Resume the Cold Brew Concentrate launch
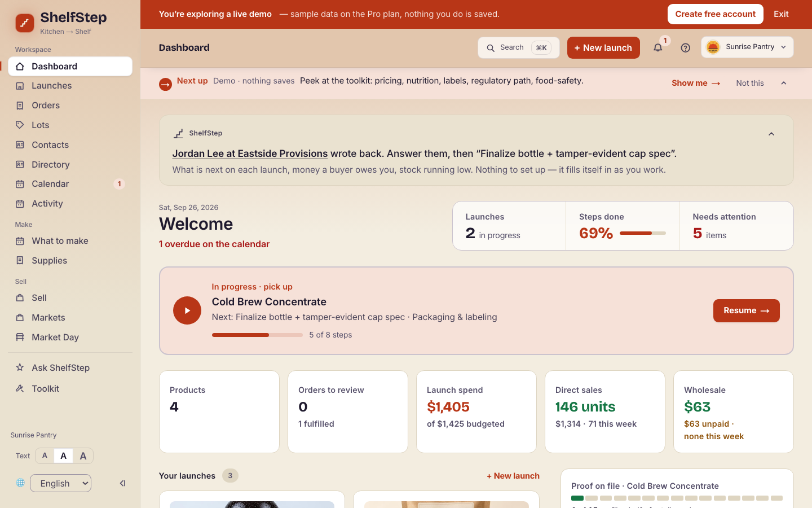Image resolution: width=812 pixels, height=508 pixels. point(746,310)
